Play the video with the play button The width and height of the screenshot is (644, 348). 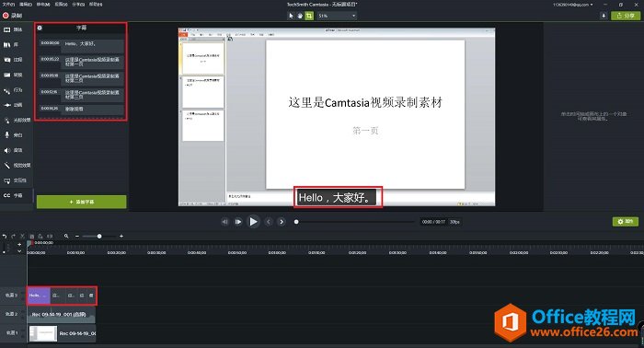[x=253, y=222]
